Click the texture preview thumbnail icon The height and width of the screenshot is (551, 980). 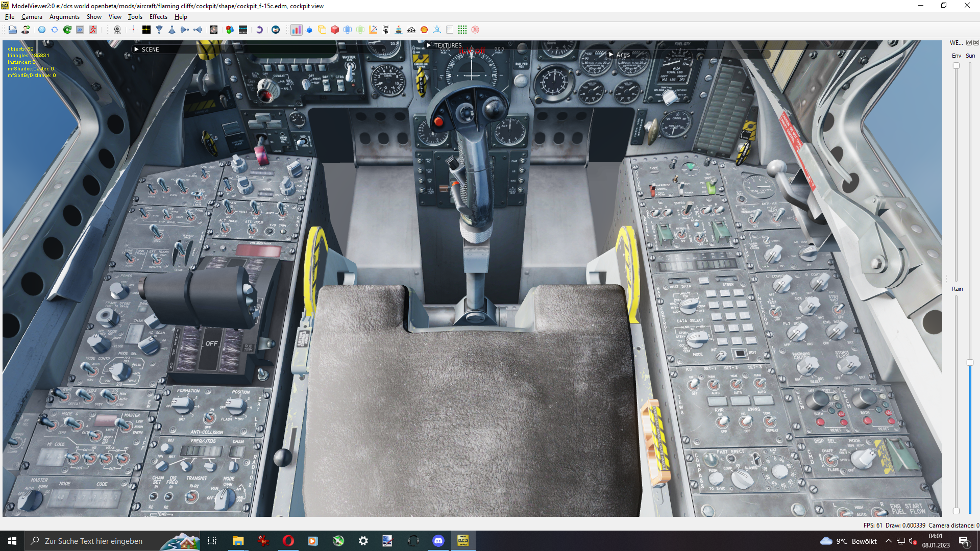[x=214, y=30]
